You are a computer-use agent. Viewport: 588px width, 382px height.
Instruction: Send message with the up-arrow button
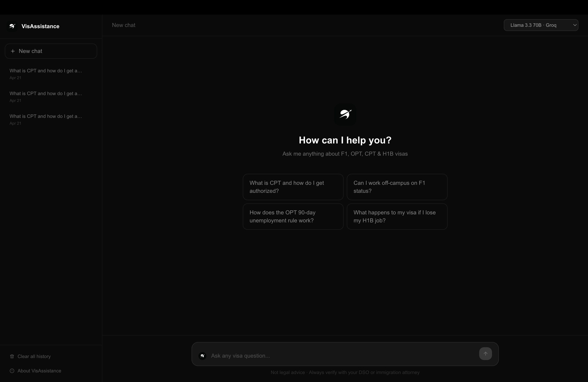(485, 354)
